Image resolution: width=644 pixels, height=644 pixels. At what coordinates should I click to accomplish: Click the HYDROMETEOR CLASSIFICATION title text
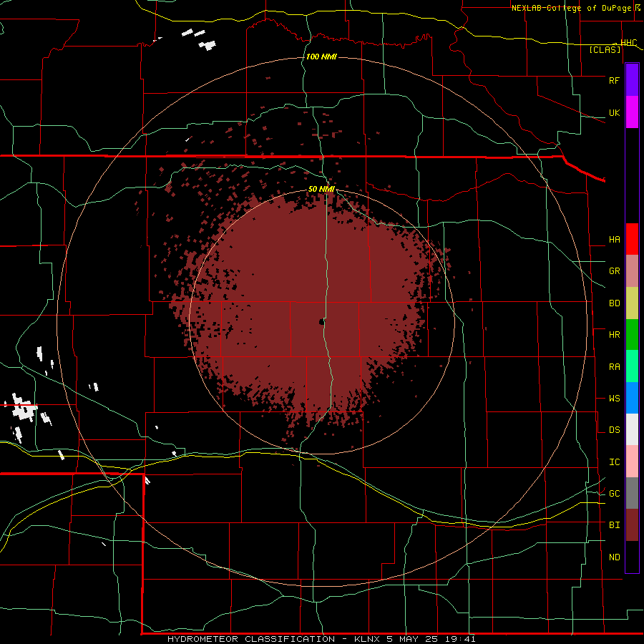pos(251,639)
